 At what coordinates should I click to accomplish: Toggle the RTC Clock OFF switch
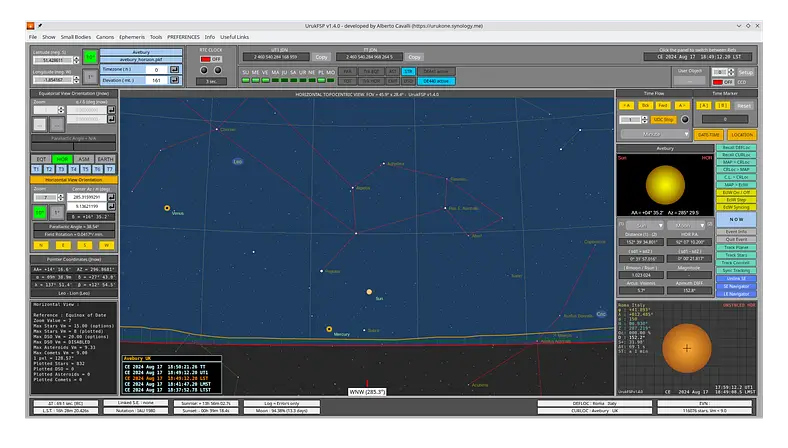coord(211,58)
